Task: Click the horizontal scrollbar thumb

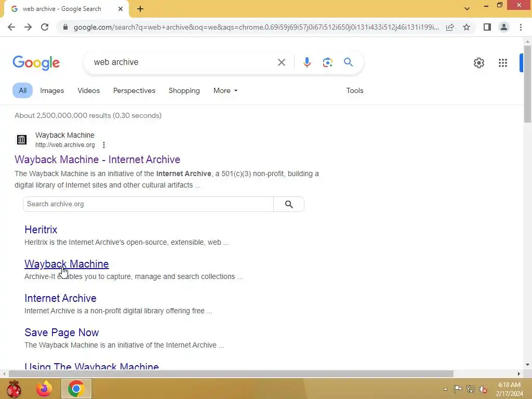Action: pos(231,374)
